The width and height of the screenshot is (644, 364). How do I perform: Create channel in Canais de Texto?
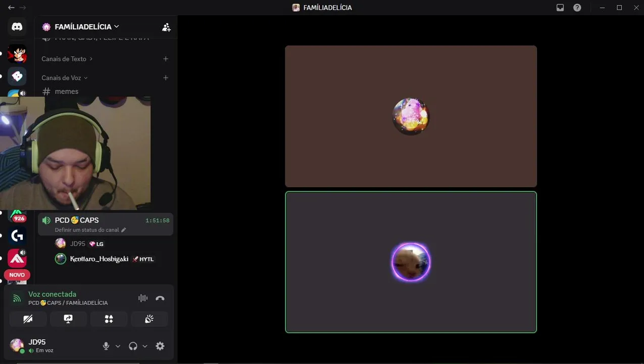166,59
